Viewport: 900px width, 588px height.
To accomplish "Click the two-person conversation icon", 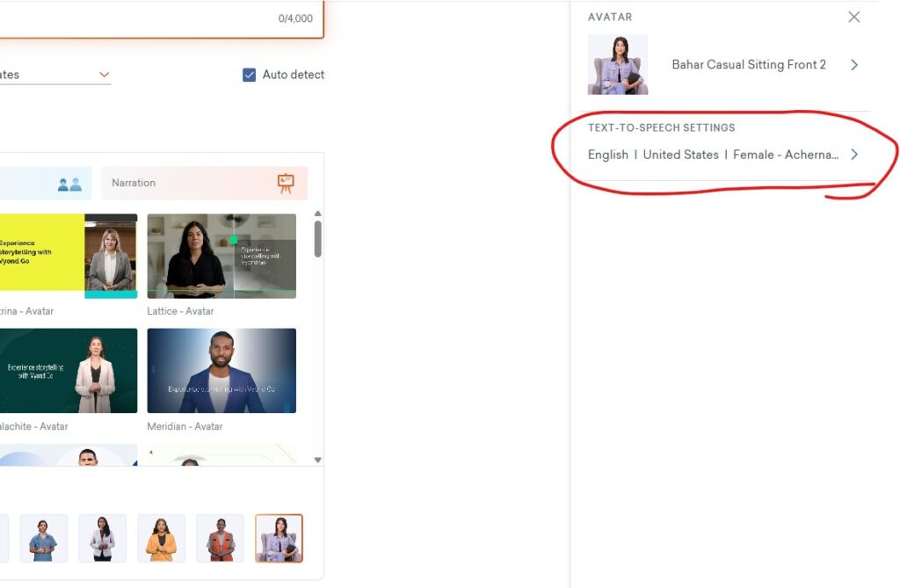I will 69,184.
